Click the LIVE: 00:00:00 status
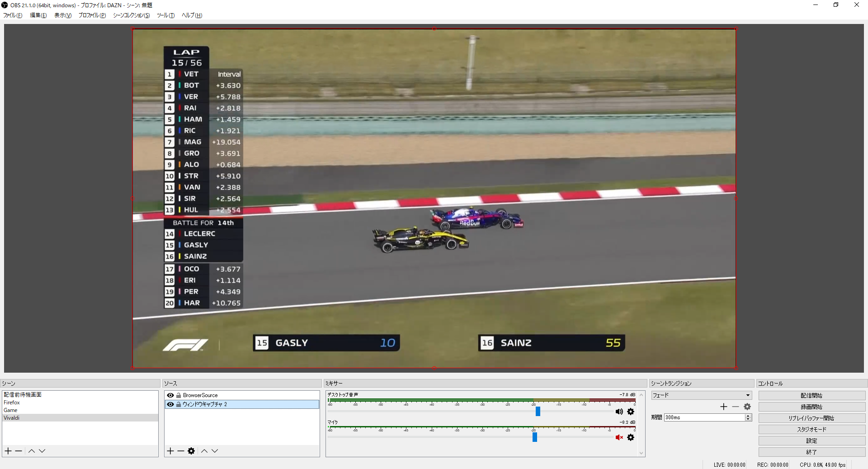This screenshot has width=868, height=469. [729, 465]
